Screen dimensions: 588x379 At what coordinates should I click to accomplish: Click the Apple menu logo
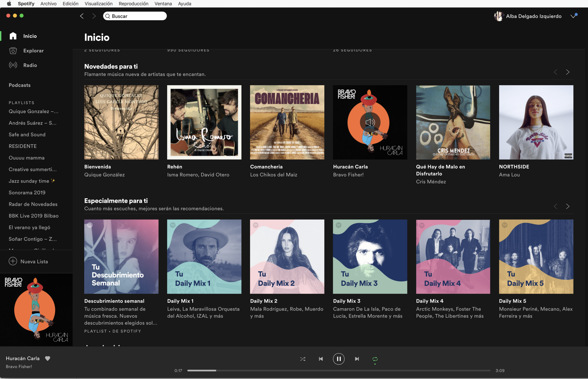[9, 4]
